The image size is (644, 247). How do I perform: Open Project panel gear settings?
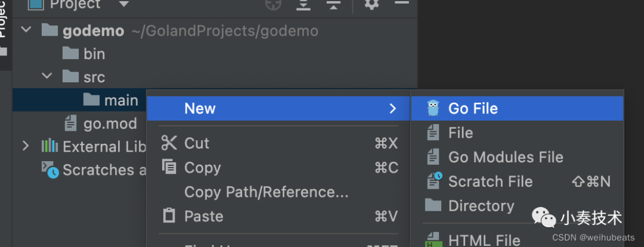372,4
